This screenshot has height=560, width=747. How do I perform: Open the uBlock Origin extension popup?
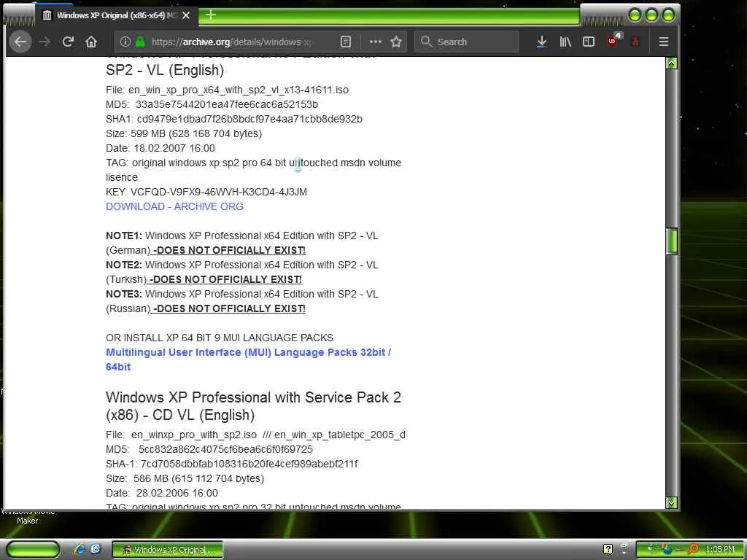coord(613,41)
